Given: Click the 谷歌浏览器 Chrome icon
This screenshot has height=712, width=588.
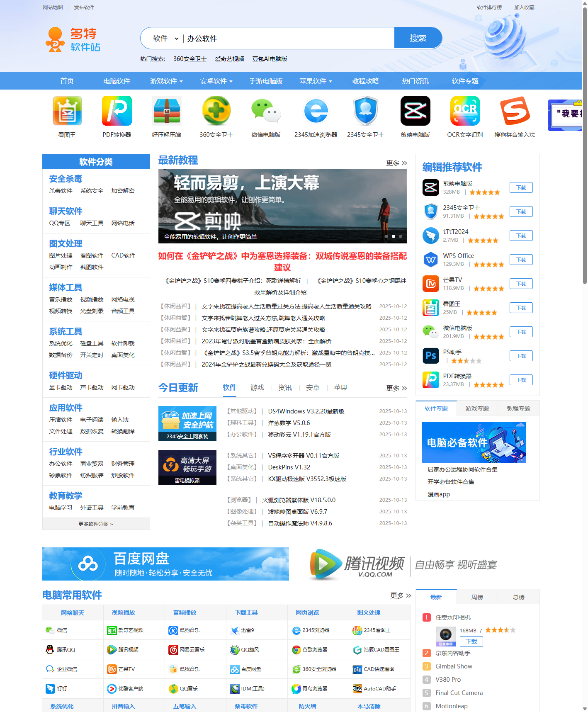Looking at the screenshot, I should 296,649.
